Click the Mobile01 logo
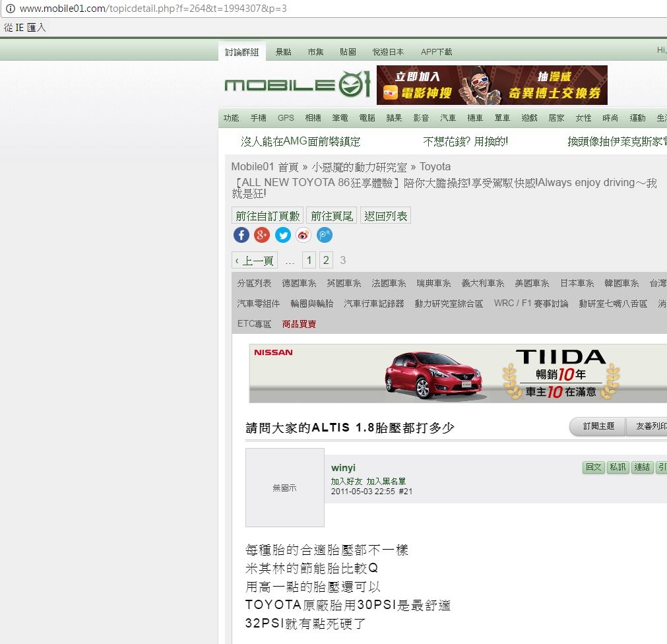The width and height of the screenshot is (667, 644). pos(298,84)
